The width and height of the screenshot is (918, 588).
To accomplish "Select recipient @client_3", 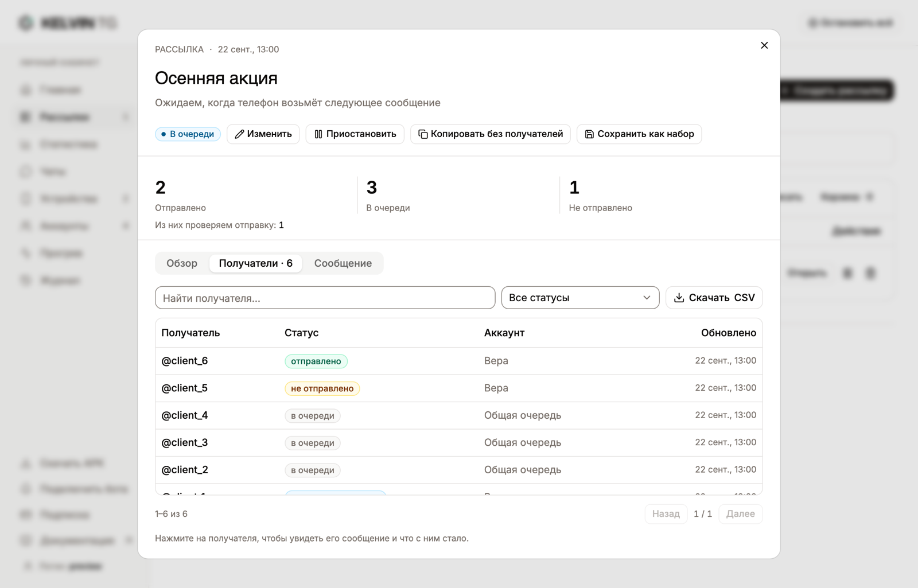I will (458, 443).
